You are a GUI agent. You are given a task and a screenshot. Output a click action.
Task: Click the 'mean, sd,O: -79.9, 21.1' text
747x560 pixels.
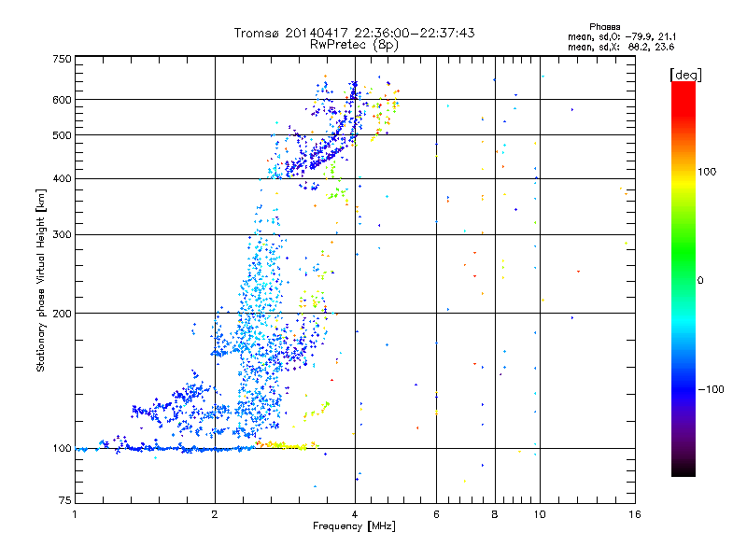(x=622, y=36)
